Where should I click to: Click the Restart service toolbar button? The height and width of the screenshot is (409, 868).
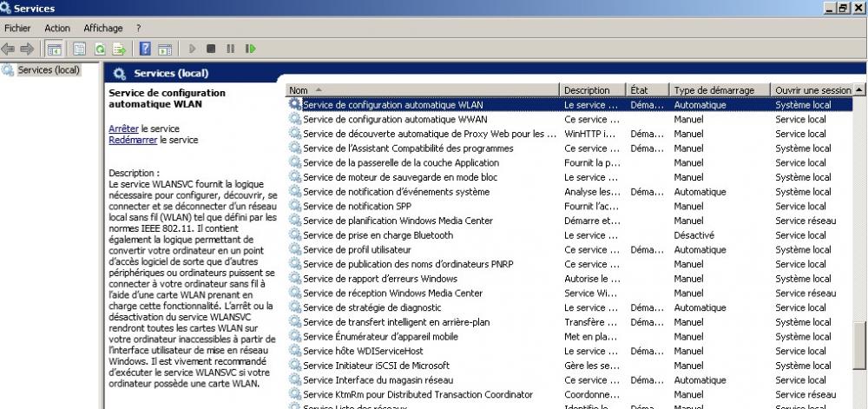click(251, 49)
